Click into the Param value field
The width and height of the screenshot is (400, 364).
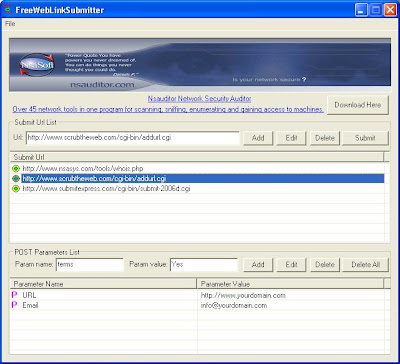204,265
